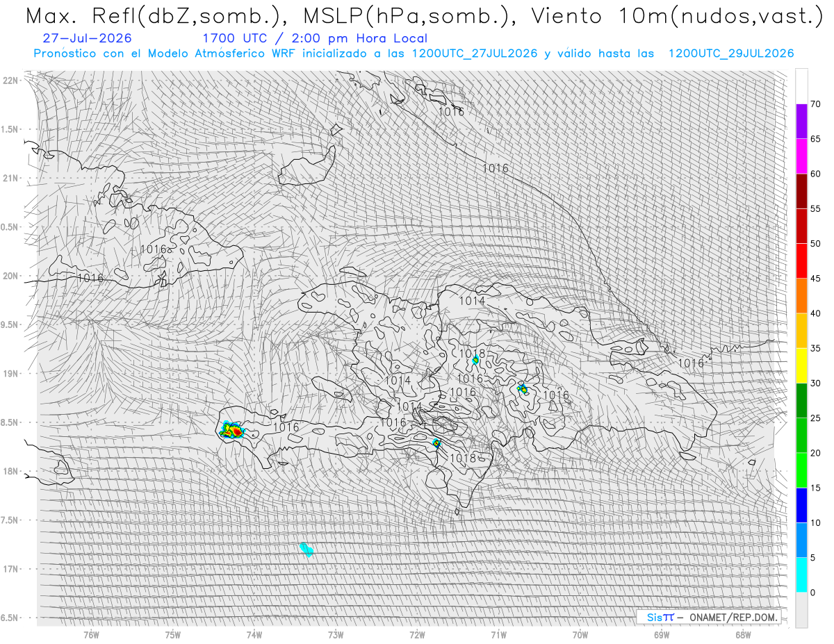
Task: Click the '20N' latitude axis label
Action: pyautogui.click(x=10, y=276)
